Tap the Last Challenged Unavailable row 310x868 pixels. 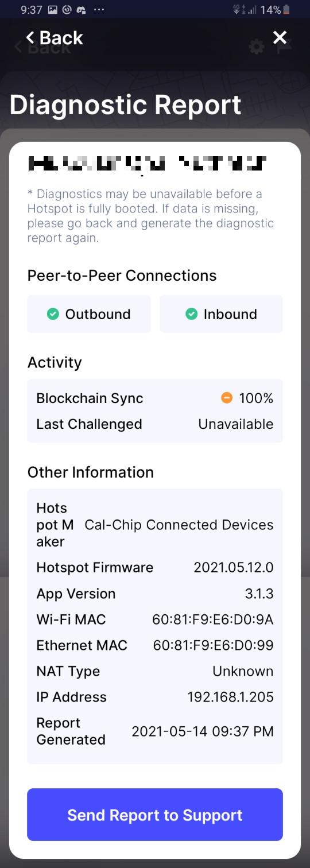coord(155,424)
